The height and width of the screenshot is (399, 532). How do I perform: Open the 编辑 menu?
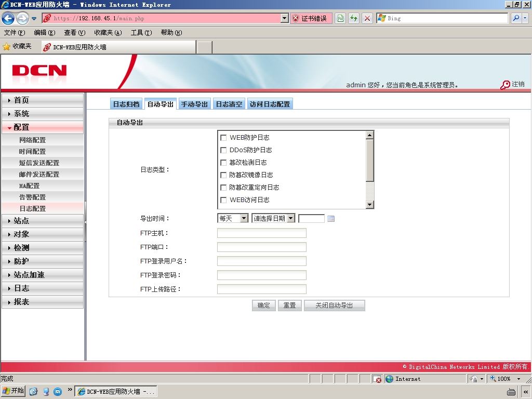click(x=45, y=33)
